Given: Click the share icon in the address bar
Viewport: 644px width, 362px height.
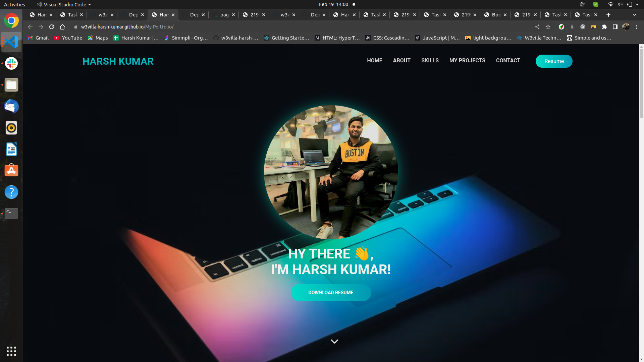Looking at the screenshot, I should click(537, 27).
